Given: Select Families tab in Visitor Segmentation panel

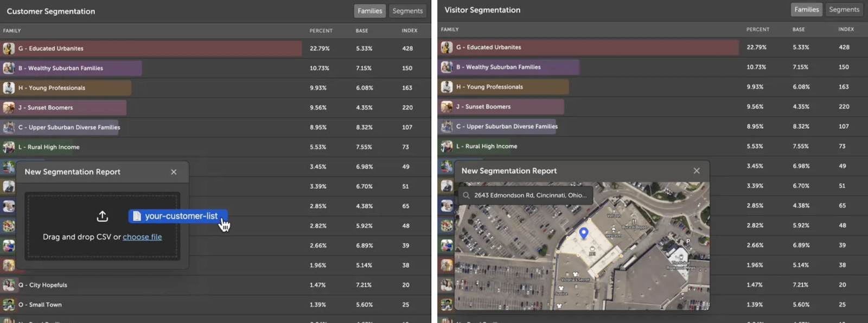Looking at the screenshot, I should (x=807, y=10).
